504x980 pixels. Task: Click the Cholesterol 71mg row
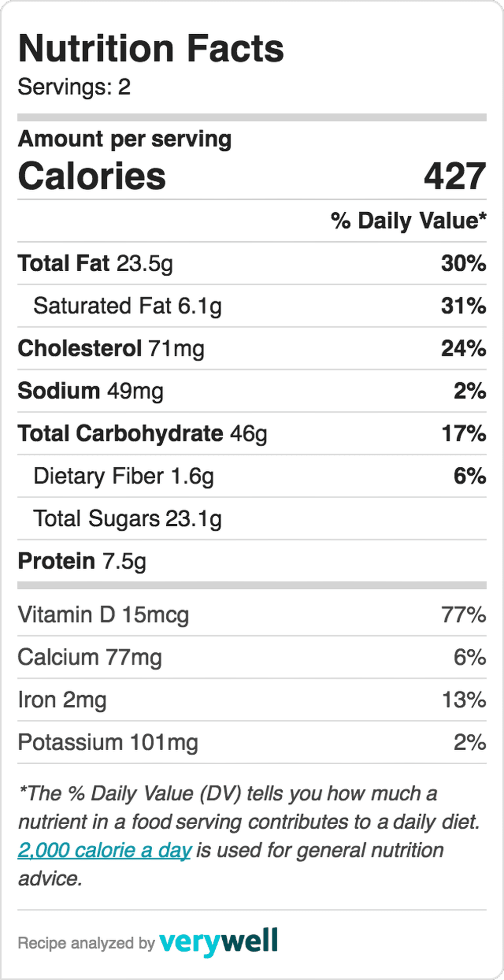[252, 348]
